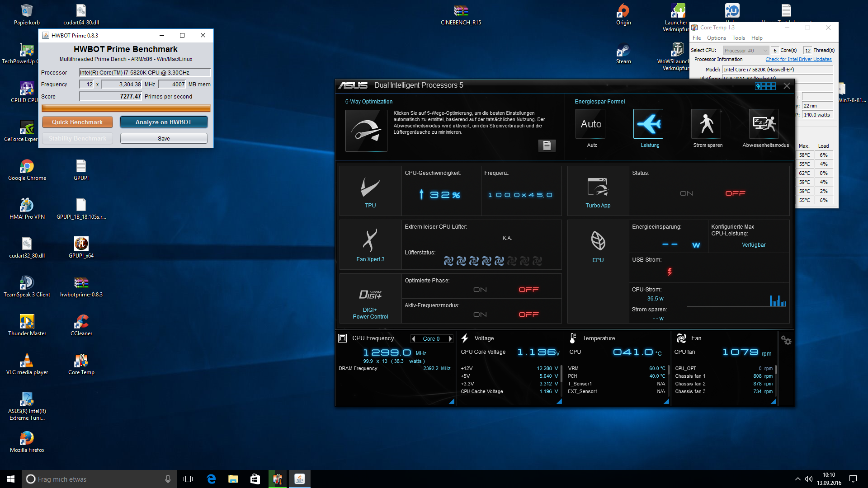Open the Help menu in Core Temp
The image size is (868, 488).
[x=757, y=38]
